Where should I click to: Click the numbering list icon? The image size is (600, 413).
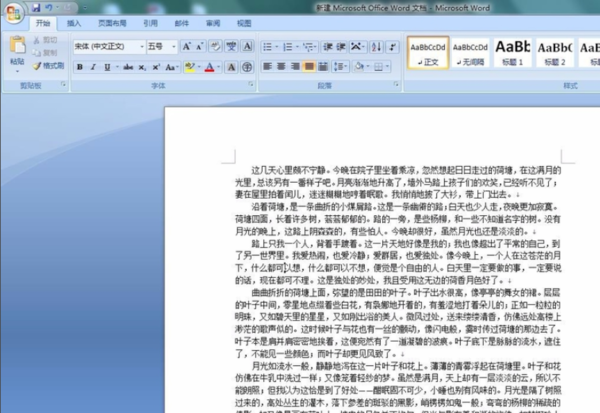(x=287, y=47)
